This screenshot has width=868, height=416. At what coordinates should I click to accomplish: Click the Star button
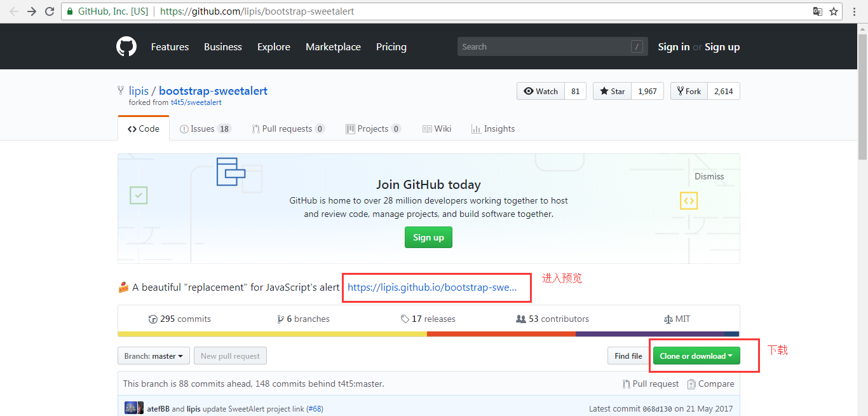click(x=612, y=91)
